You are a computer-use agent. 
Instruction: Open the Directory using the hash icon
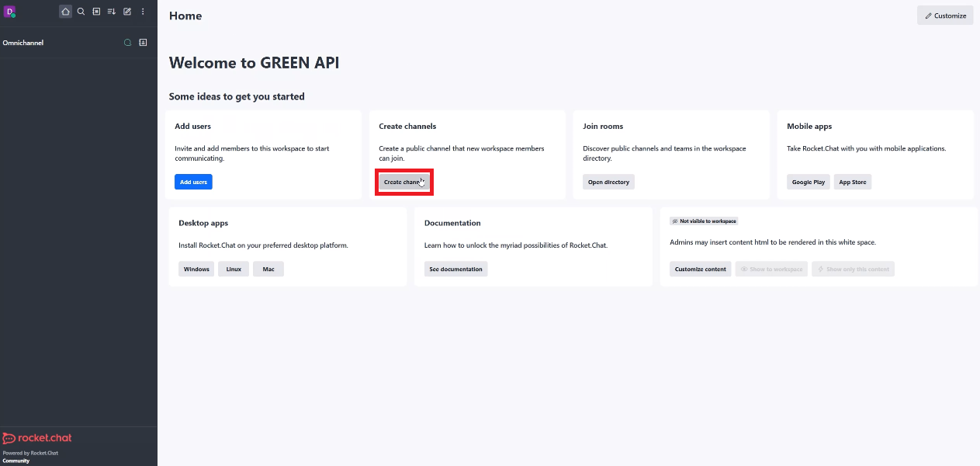(96, 12)
